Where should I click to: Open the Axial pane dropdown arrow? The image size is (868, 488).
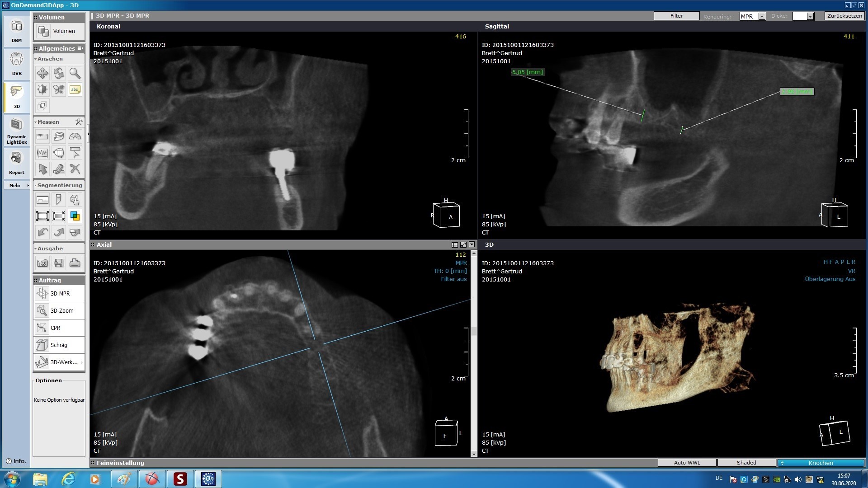pos(472,244)
